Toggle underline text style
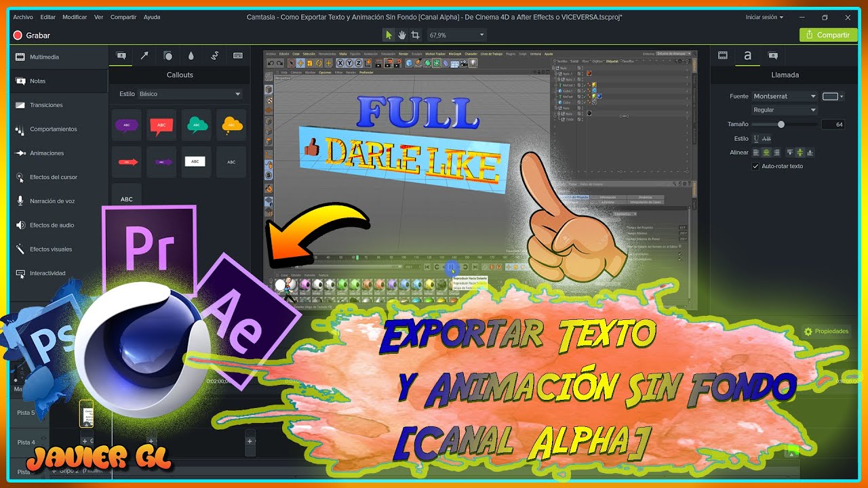 tap(757, 138)
